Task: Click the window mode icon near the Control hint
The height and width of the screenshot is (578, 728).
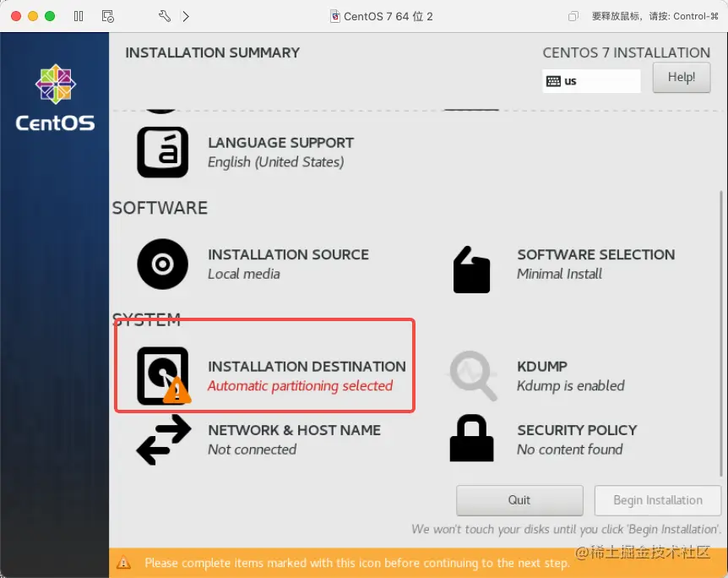Action: (x=573, y=16)
